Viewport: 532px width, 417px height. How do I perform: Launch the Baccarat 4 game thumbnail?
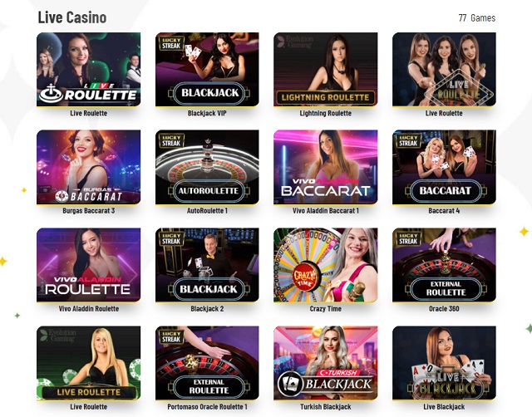click(444, 168)
